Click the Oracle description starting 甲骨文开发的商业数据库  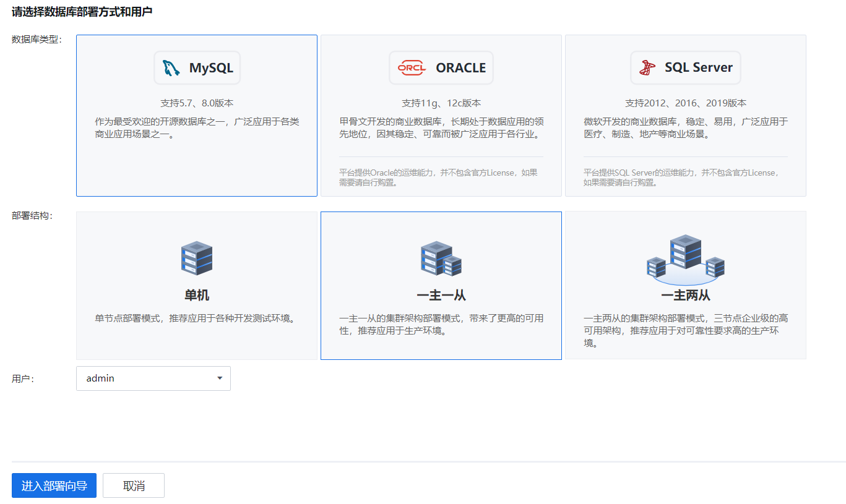441,128
